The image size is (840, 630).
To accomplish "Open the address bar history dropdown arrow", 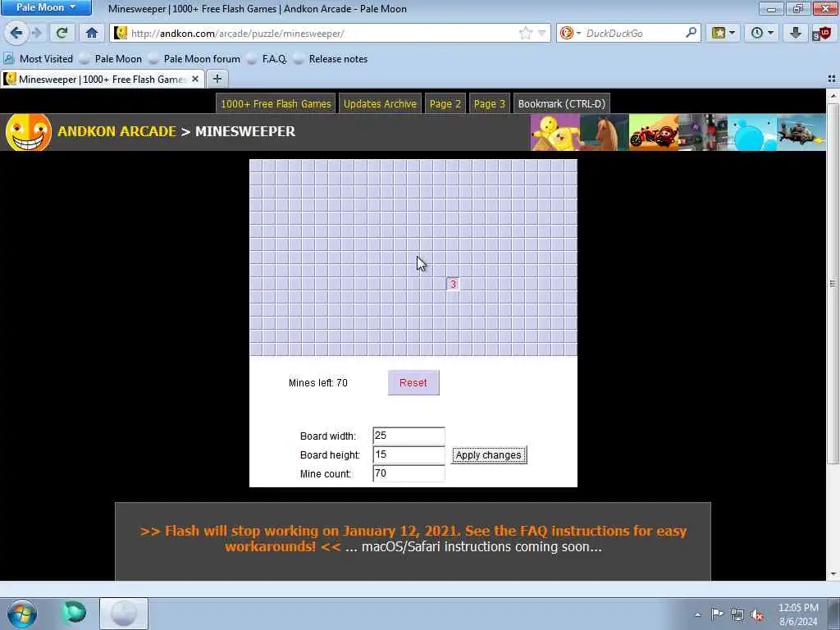I will (x=541, y=33).
